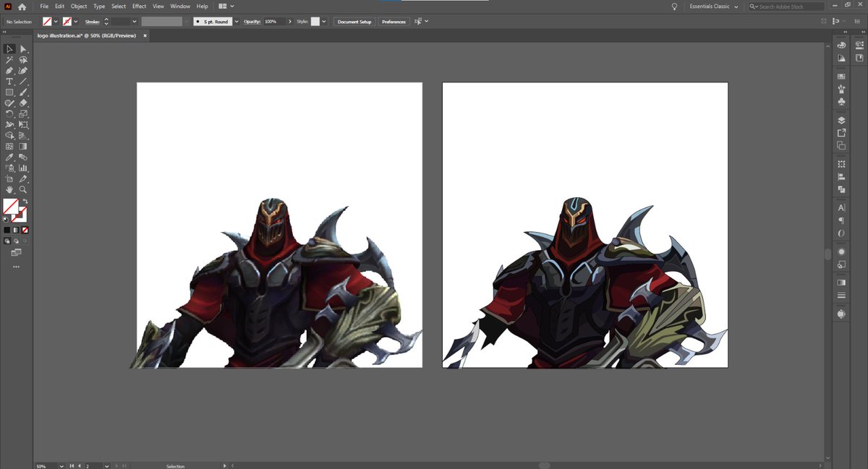Select the Column Graph tool

tap(23, 168)
